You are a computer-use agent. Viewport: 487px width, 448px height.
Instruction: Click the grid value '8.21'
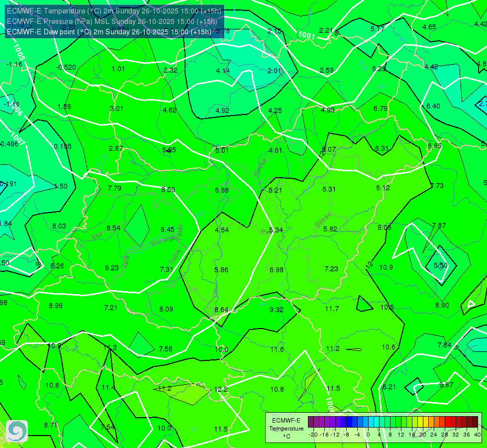coord(389,387)
